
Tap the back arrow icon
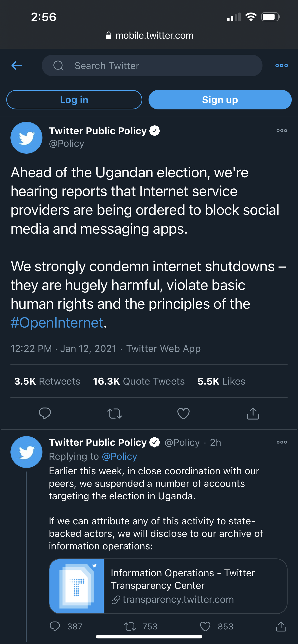pos(16,66)
